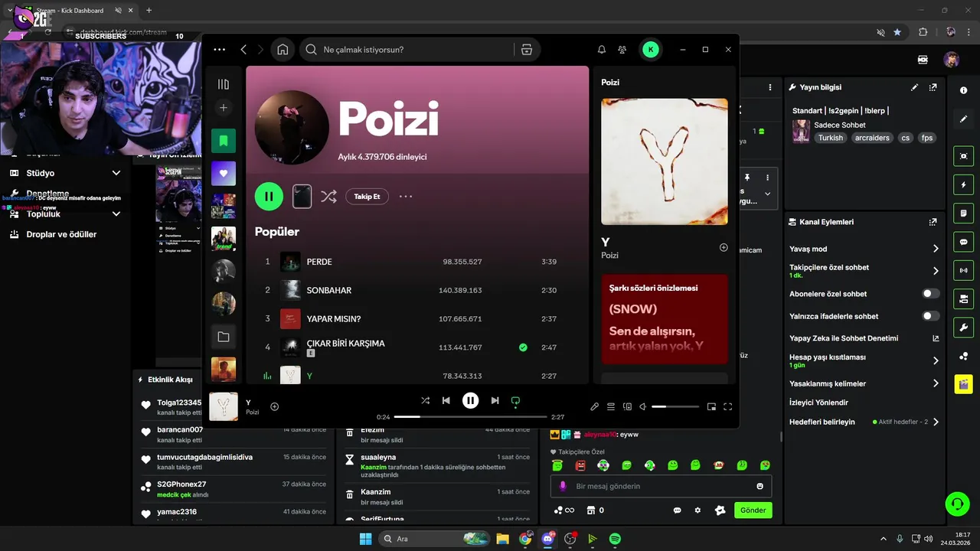This screenshot has width=980, height=551.
Task: Open the folder item in Spotify sidebar
Action: coord(224,337)
